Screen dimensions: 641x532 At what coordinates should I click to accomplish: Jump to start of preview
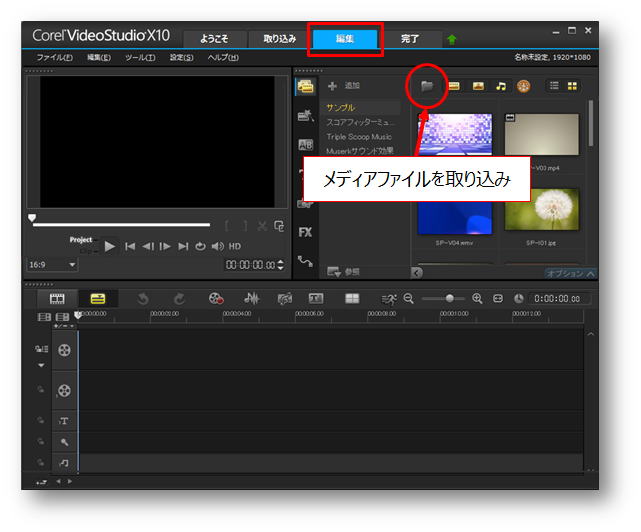click(x=130, y=246)
